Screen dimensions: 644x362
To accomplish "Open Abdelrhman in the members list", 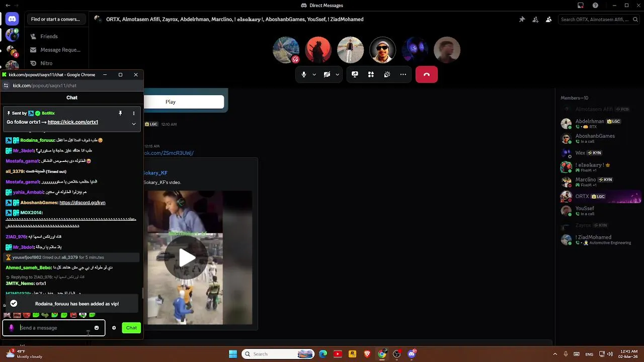I will pyautogui.click(x=601, y=124).
